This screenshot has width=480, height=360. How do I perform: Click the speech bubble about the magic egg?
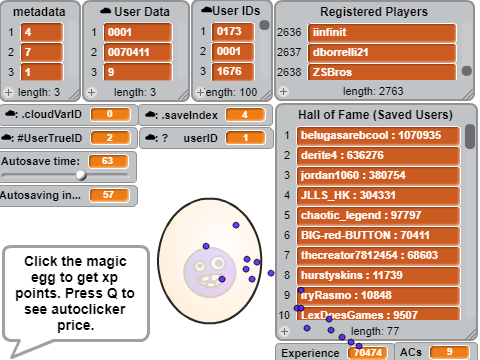point(76,293)
